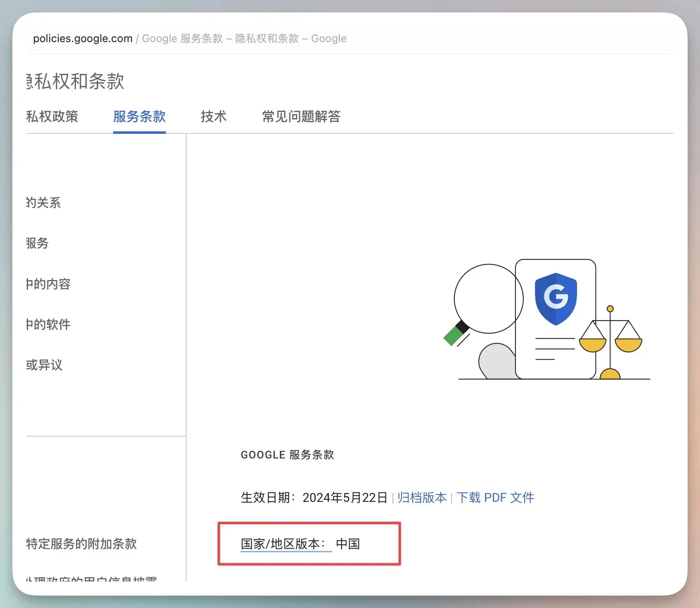Switch to the 服务条款 tab

point(140,116)
